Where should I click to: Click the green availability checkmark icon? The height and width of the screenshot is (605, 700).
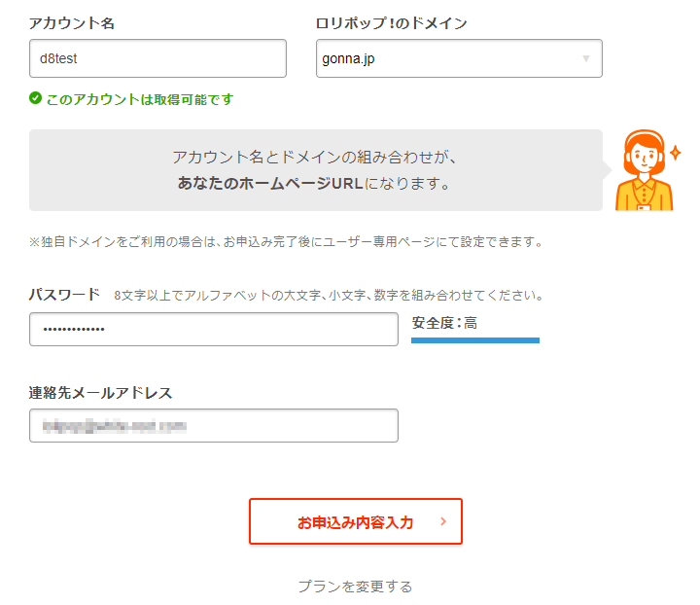36,98
